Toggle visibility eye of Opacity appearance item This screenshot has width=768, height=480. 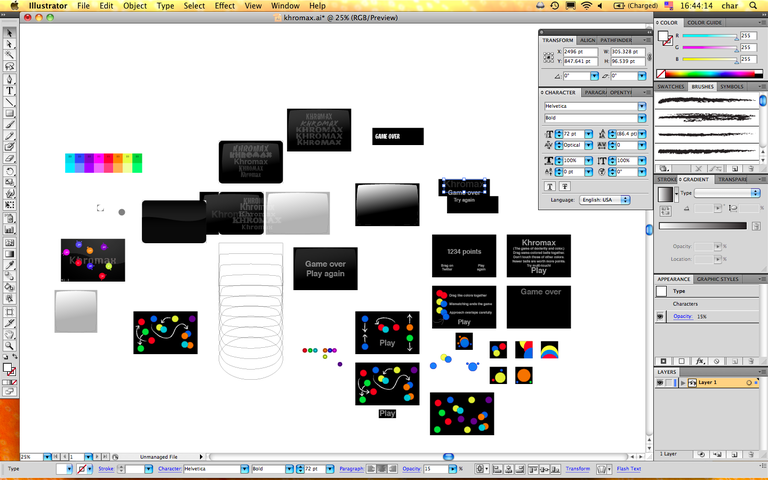coord(661,316)
